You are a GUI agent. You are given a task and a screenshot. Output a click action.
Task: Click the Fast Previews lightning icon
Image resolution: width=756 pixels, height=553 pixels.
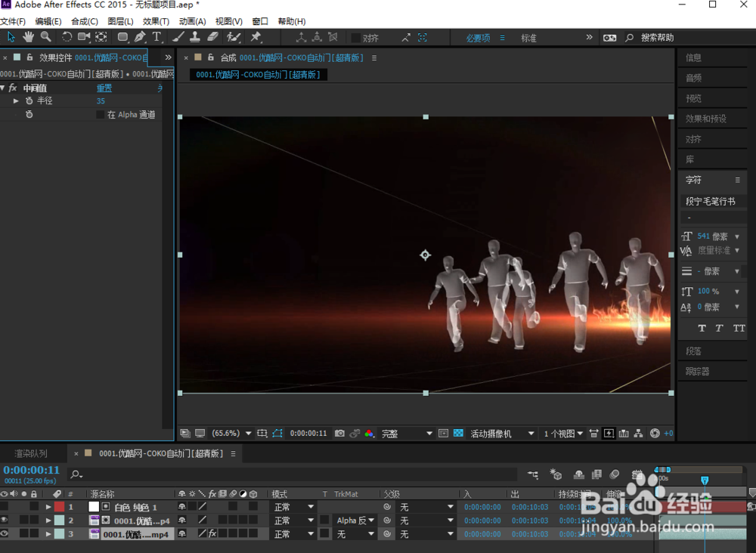click(609, 433)
